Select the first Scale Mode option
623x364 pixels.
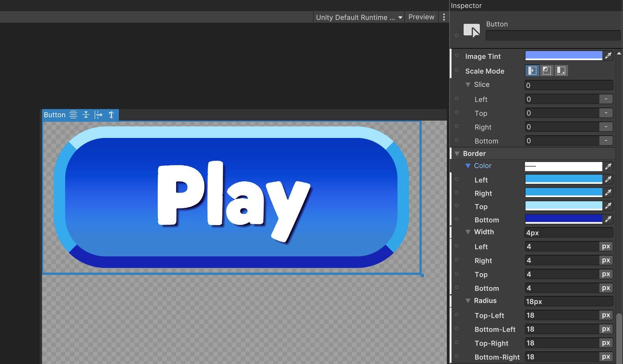[x=532, y=70]
